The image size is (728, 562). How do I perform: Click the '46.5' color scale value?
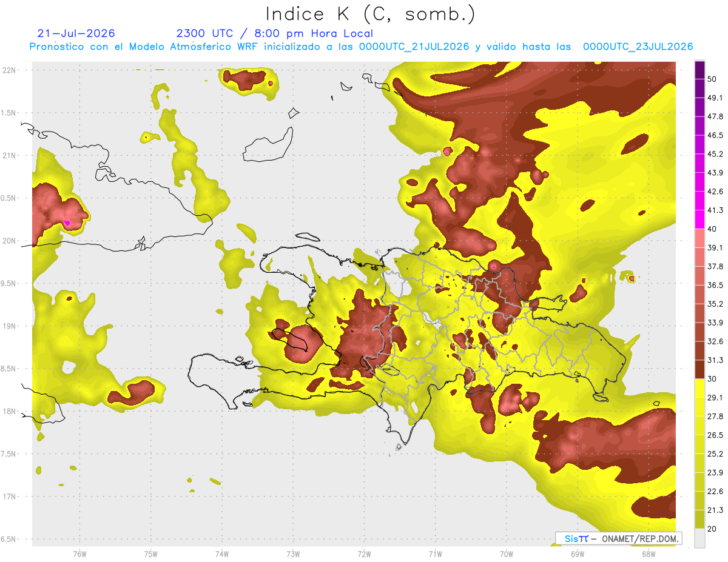pos(715,135)
